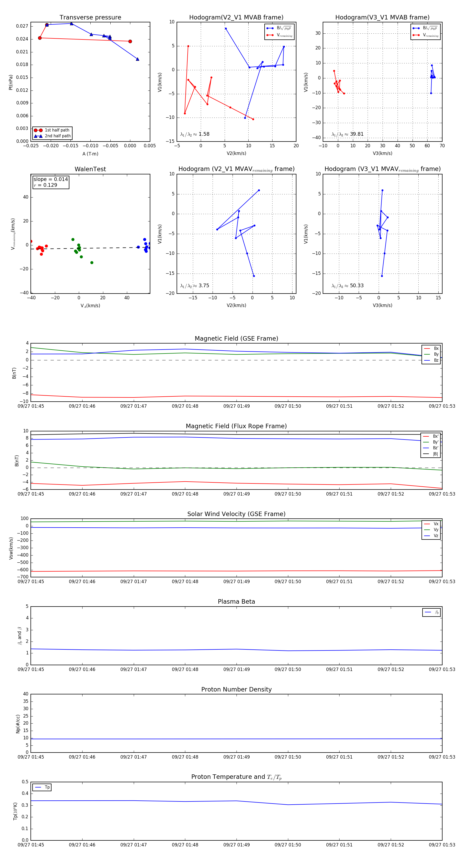
Task: Click the 'Proton Number Density' title
Action: [236, 689]
